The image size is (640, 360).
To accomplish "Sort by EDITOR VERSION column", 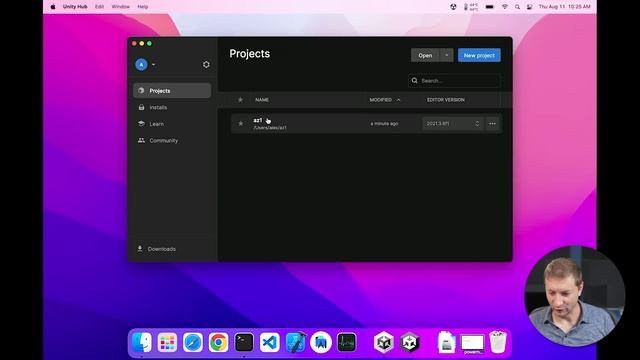I will (x=446, y=100).
